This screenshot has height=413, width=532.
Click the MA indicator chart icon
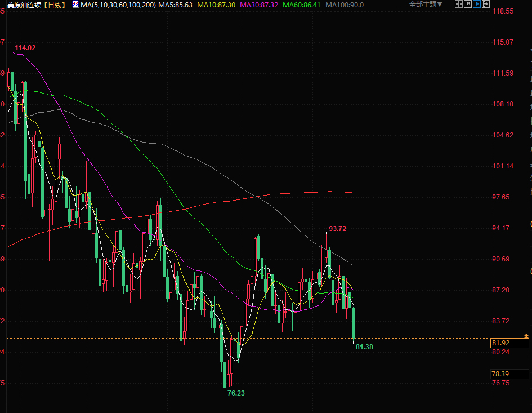point(75,5)
